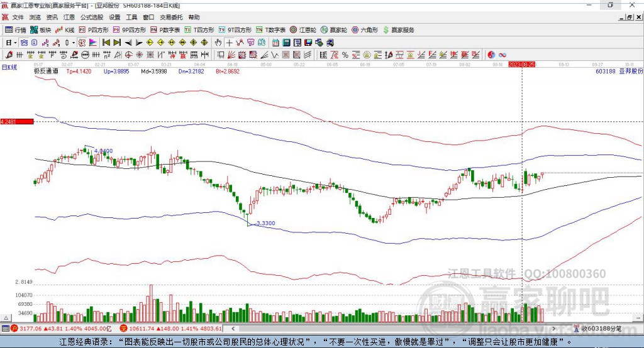Screen dimensions: 644x348
Task: Click the 日K线 label
Action: point(9,67)
